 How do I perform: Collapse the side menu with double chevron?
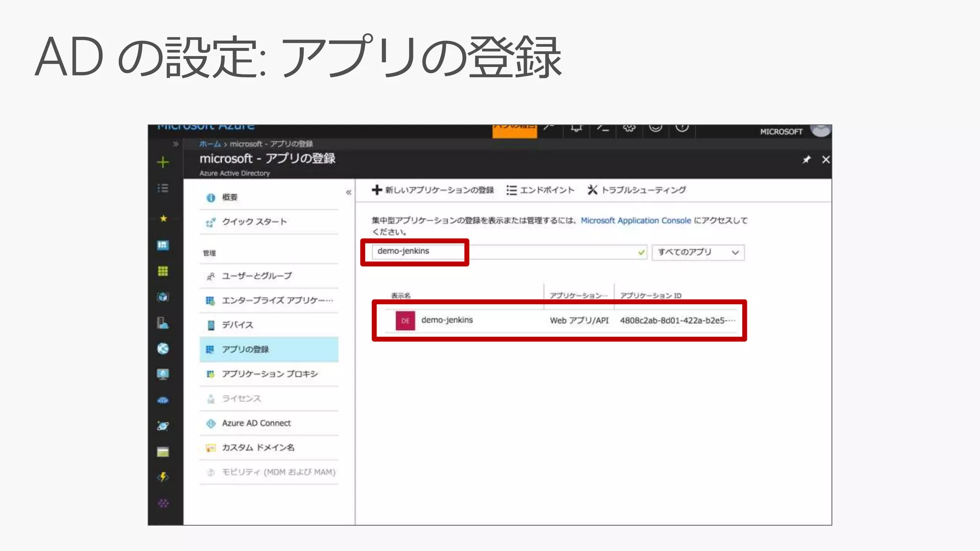pyautogui.click(x=348, y=192)
